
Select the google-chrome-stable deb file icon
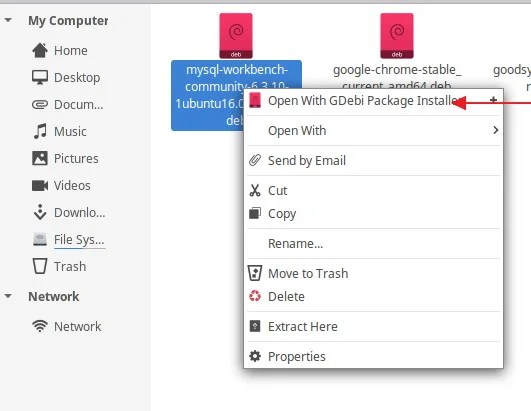click(397, 36)
